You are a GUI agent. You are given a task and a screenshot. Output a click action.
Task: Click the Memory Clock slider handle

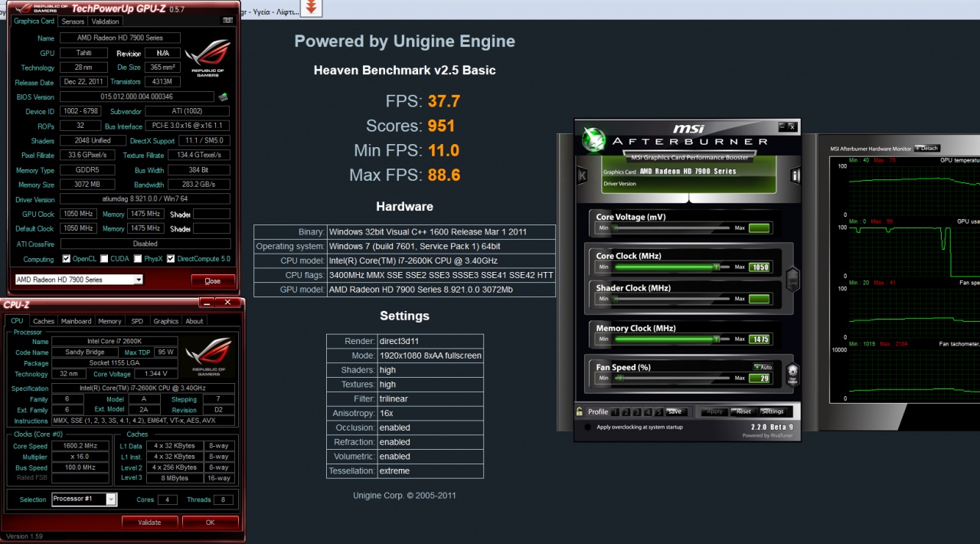tap(717, 339)
